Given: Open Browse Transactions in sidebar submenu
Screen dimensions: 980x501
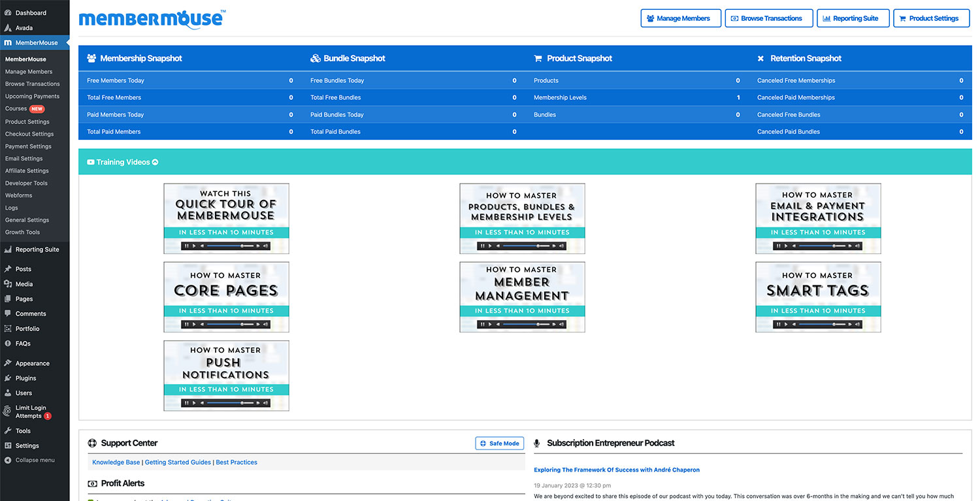Looking at the screenshot, I should coord(33,84).
